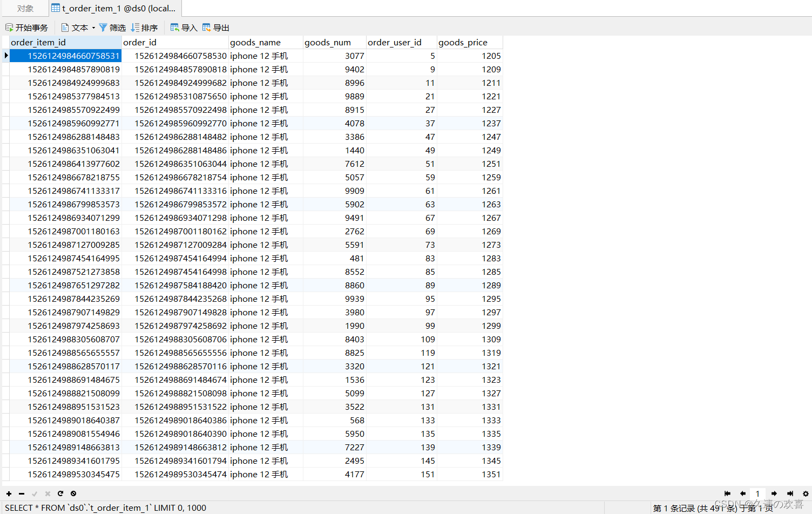The image size is (812, 514).
Task: Add a new record with plus icon
Action: tap(9, 493)
